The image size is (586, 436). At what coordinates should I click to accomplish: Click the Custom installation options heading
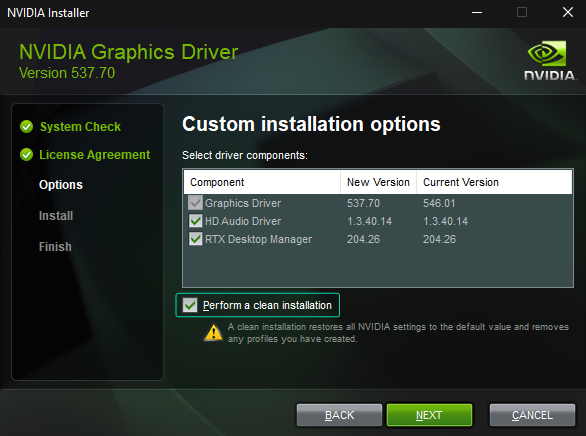click(x=311, y=124)
